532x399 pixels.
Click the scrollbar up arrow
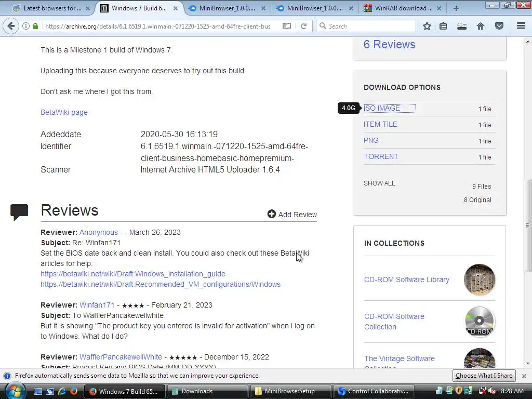[527, 42]
